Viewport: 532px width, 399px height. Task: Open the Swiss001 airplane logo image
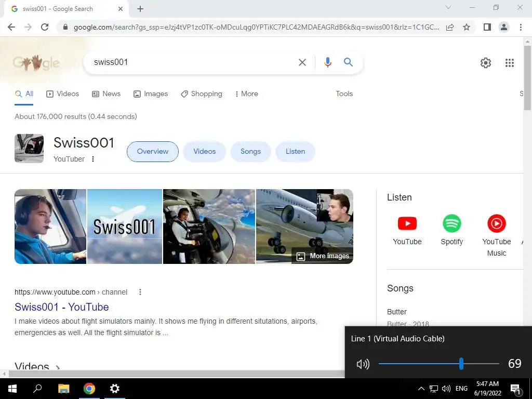(125, 227)
